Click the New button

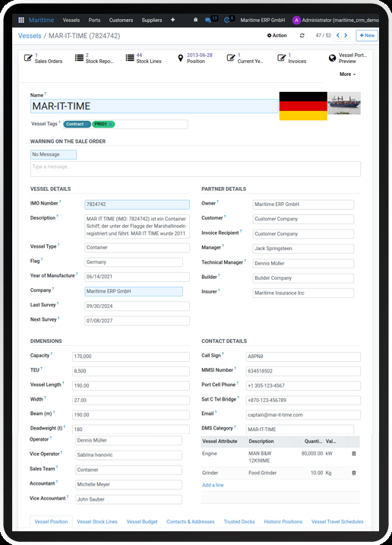click(367, 36)
